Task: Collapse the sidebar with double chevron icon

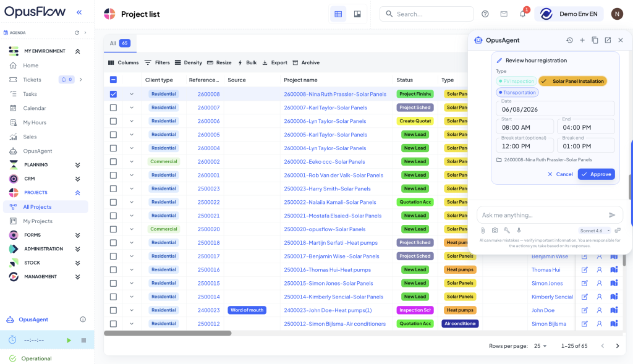Action: tap(79, 12)
